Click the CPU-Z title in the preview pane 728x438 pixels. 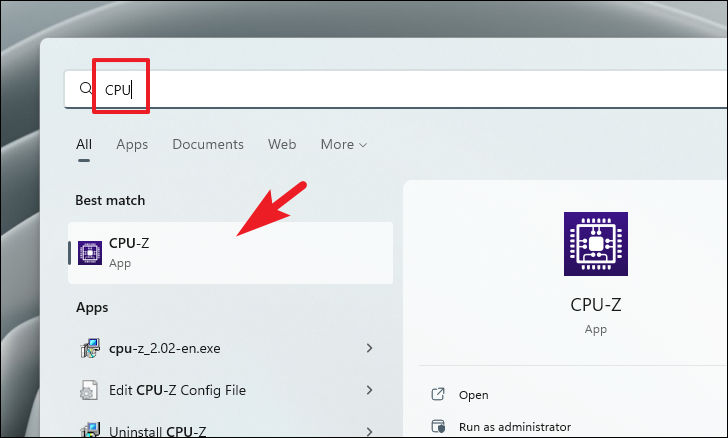pyautogui.click(x=596, y=305)
